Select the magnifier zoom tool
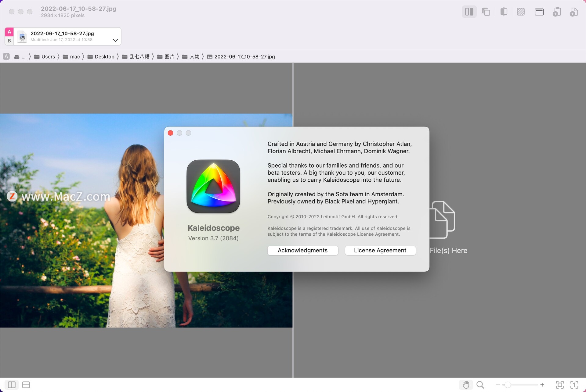586x392 pixels. [x=480, y=385]
